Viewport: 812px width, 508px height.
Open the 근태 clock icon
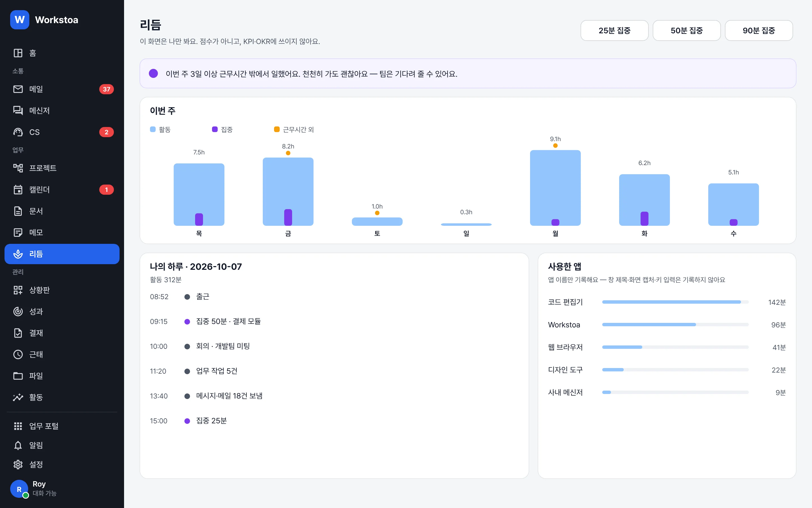[18, 354]
